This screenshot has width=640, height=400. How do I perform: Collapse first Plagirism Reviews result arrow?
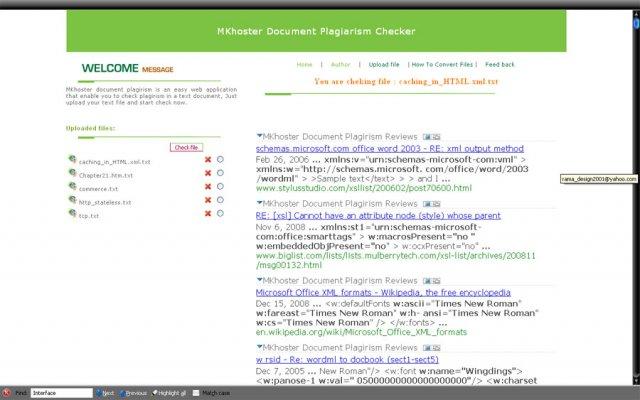260,134
